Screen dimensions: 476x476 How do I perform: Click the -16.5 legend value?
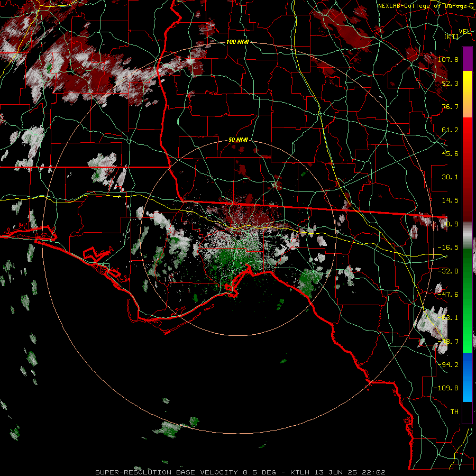click(x=448, y=248)
